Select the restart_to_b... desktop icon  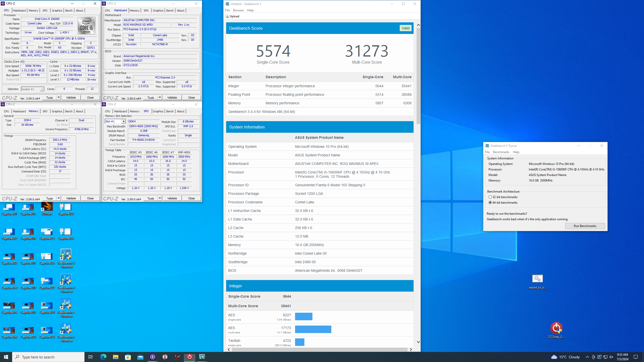[537, 282]
